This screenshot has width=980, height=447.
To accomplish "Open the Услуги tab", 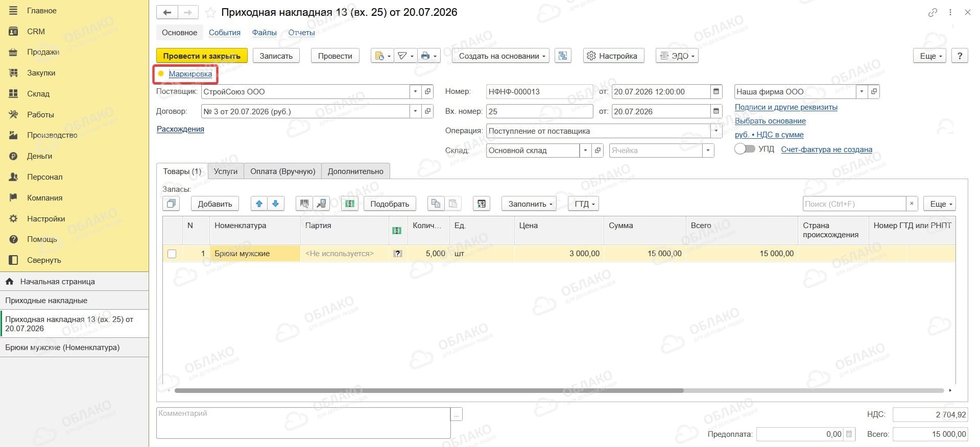I will pos(226,171).
